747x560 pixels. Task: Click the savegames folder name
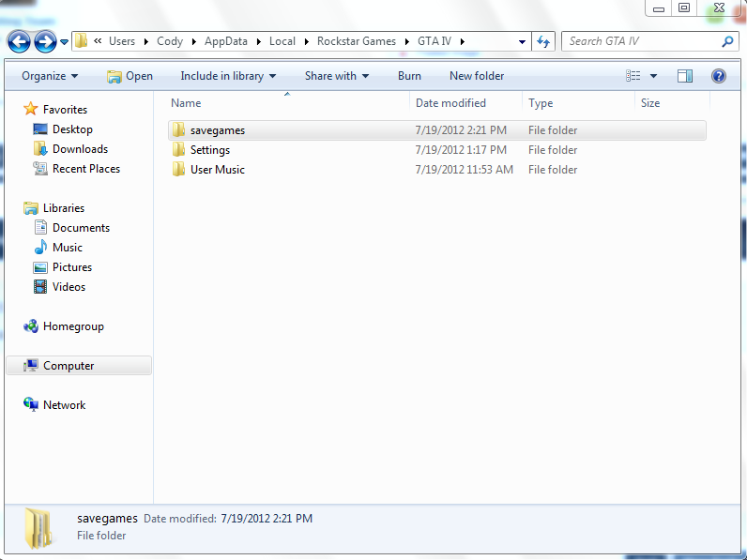coord(218,130)
